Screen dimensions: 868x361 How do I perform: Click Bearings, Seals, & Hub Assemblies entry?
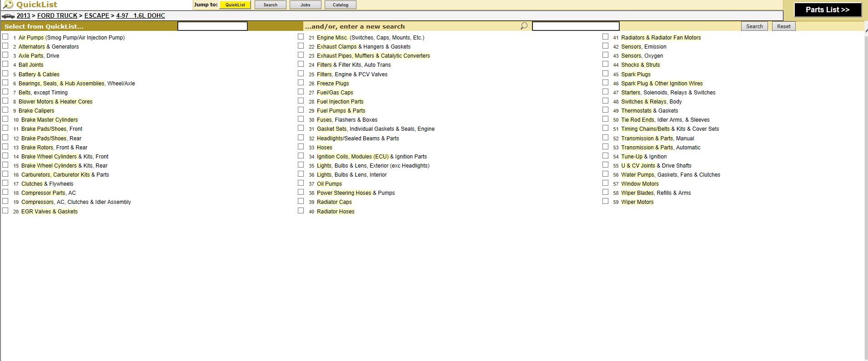tap(77, 84)
